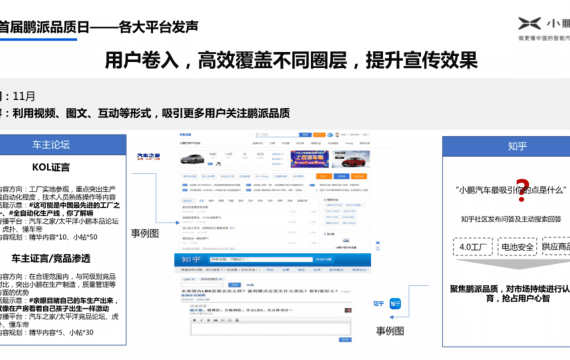Click the Autohome top search field
570x360 pixels.
pos(277,135)
